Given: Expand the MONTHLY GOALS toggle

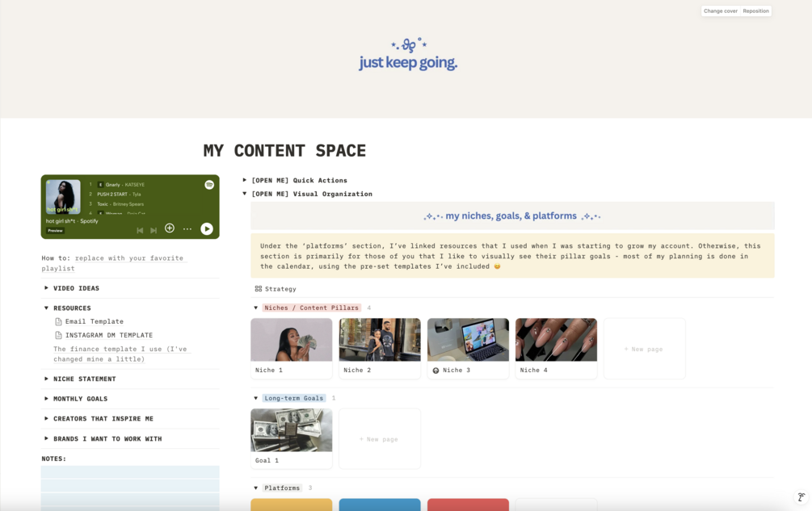Looking at the screenshot, I should 46,399.
